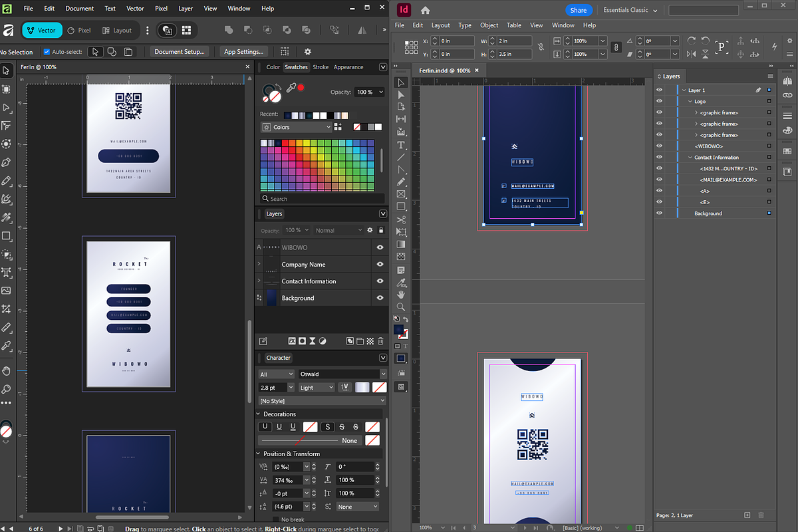This screenshot has height=532, width=798.
Task: Click the Layer Effects fx icon in Affinity
Action: pyautogui.click(x=291, y=341)
